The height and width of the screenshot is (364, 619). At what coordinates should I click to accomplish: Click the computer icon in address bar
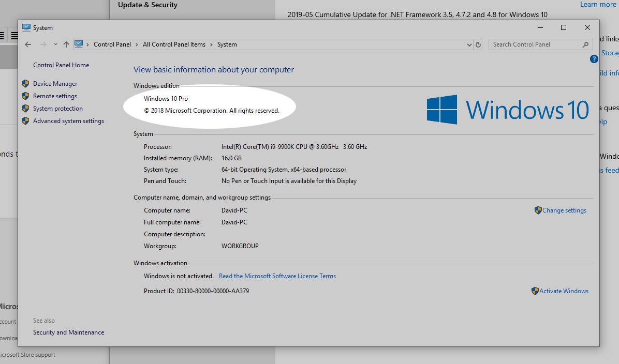(79, 44)
